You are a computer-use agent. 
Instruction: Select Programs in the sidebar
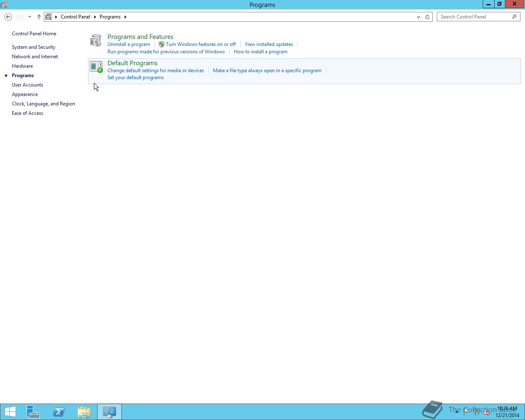tap(23, 75)
